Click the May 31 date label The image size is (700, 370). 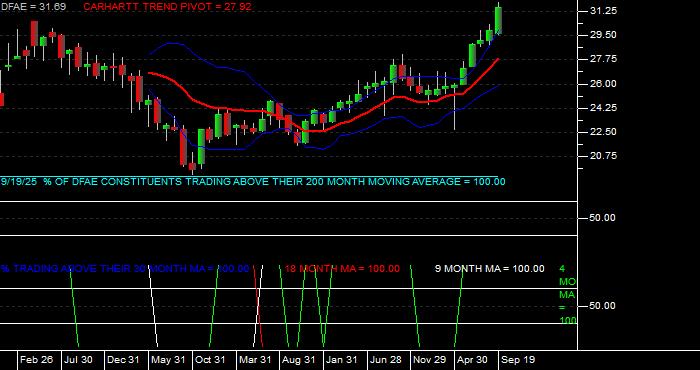(167, 360)
